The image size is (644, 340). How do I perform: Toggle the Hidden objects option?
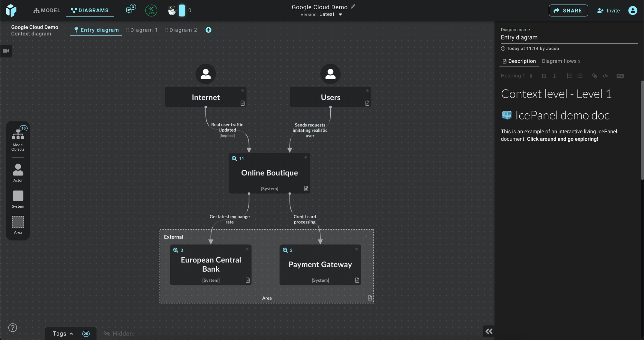pos(119,334)
